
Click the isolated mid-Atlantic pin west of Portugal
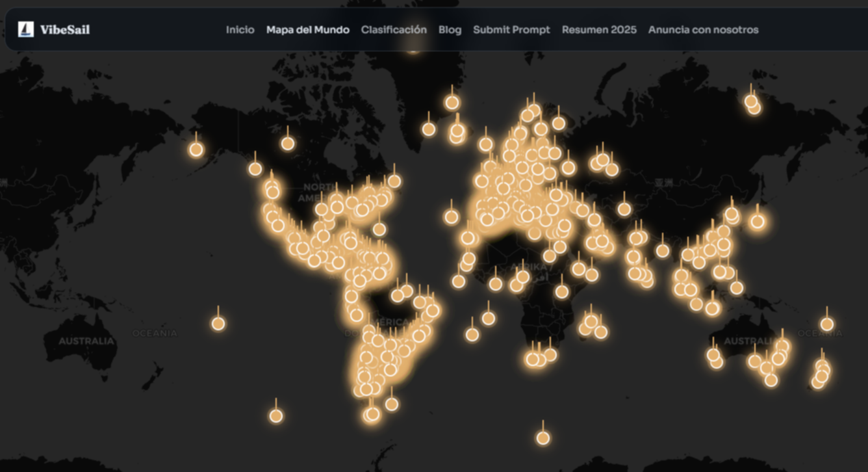click(452, 216)
